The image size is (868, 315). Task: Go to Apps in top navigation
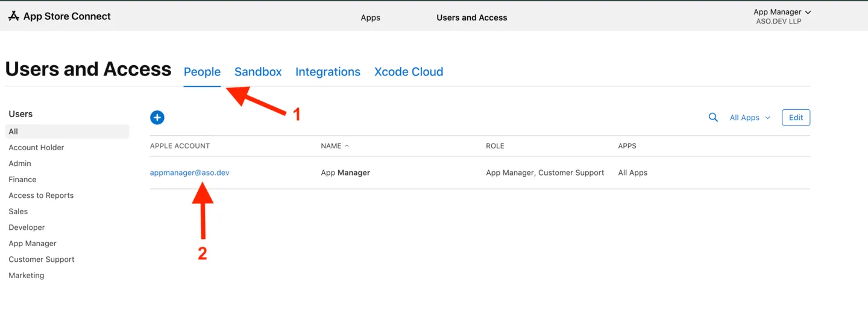tap(370, 17)
